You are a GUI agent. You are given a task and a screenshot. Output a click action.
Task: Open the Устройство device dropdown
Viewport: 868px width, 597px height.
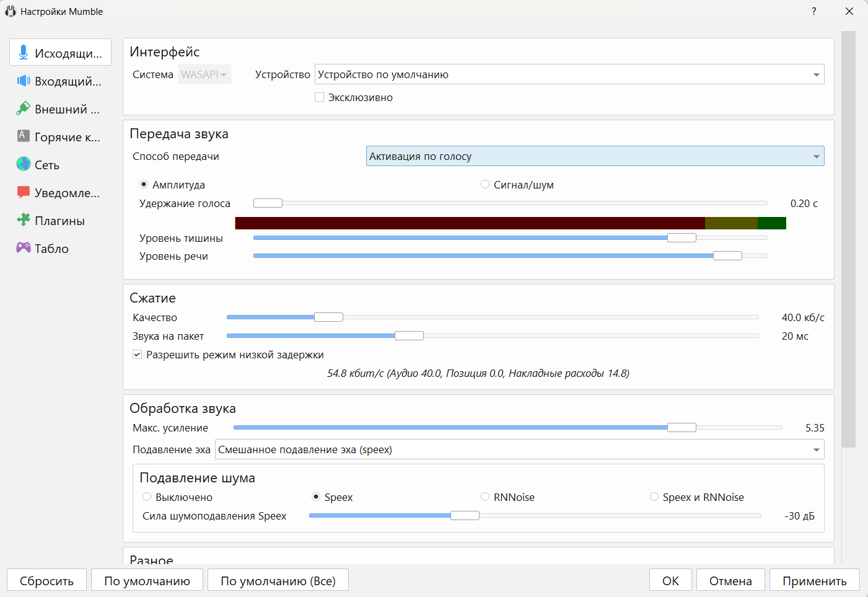[x=569, y=74]
